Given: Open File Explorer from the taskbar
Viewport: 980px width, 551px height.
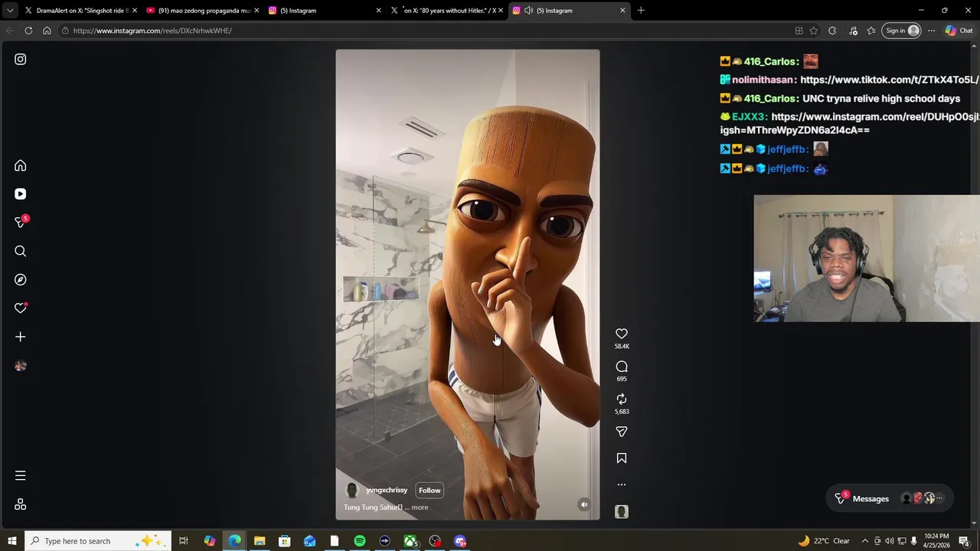Looking at the screenshot, I should pyautogui.click(x=260, y=541).
